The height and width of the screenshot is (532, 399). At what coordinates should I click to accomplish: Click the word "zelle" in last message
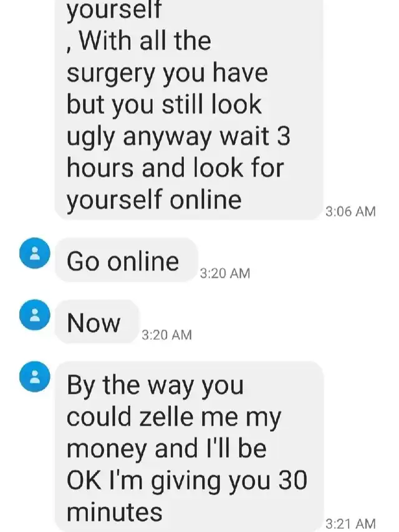point(168,417)
